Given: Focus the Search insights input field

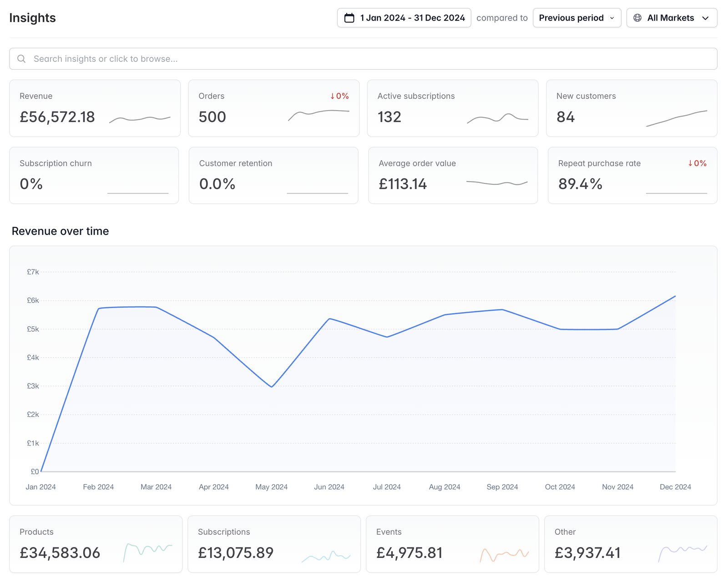Looking at the screenshot, I should 363,59.
